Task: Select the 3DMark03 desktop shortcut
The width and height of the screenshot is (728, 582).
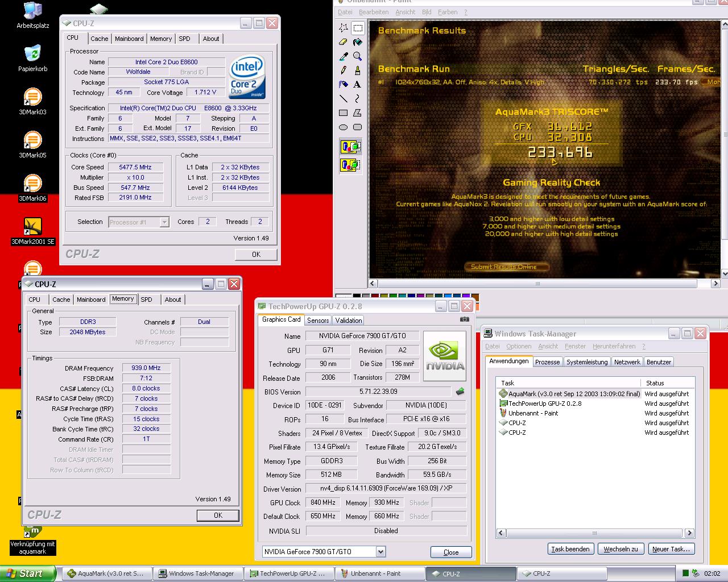Action: click(x=32, y=102)
